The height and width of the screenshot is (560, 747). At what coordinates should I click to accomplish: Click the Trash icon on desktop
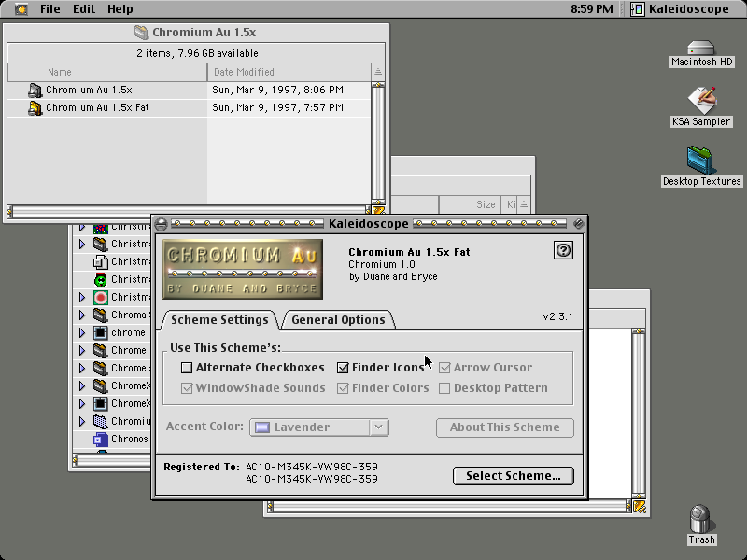point(700,519)
